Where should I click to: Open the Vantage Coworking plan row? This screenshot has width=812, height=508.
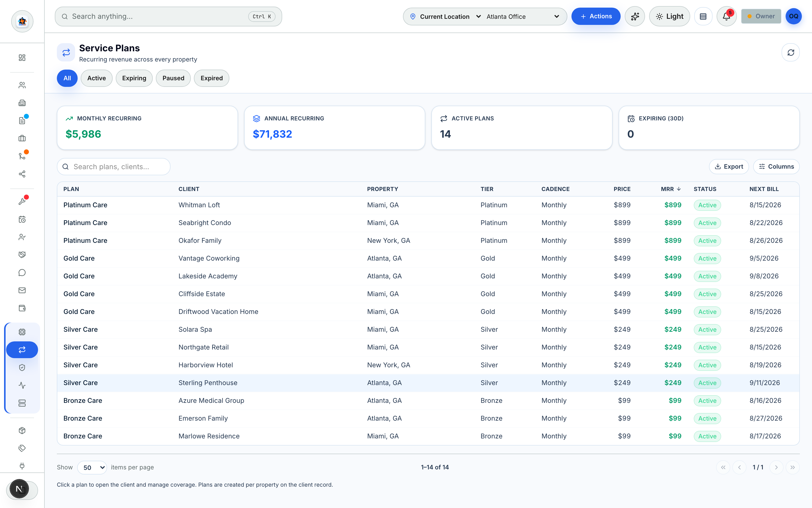[x=428, y=258]
